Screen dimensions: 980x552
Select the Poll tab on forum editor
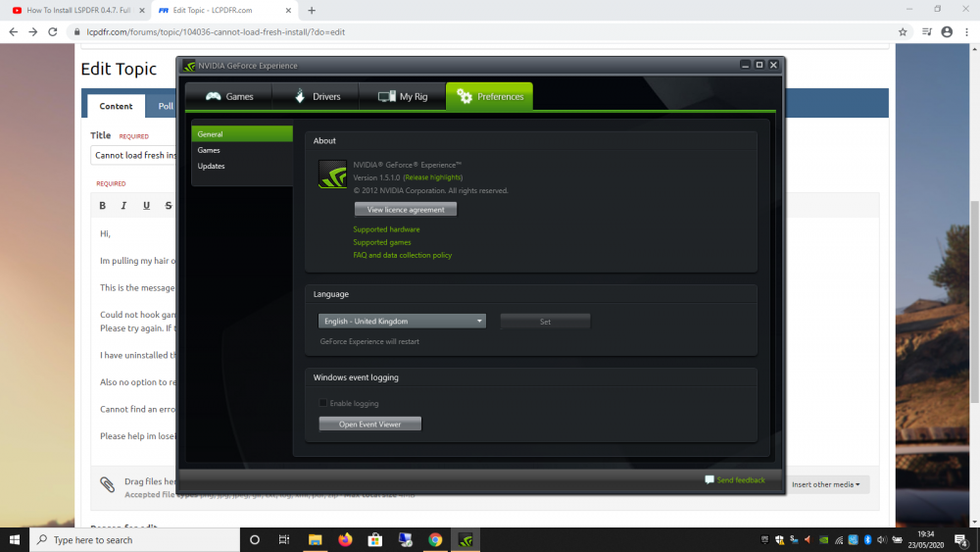166,106
